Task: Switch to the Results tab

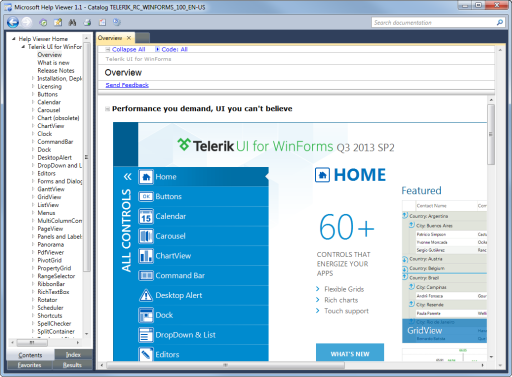Action: 72,365
